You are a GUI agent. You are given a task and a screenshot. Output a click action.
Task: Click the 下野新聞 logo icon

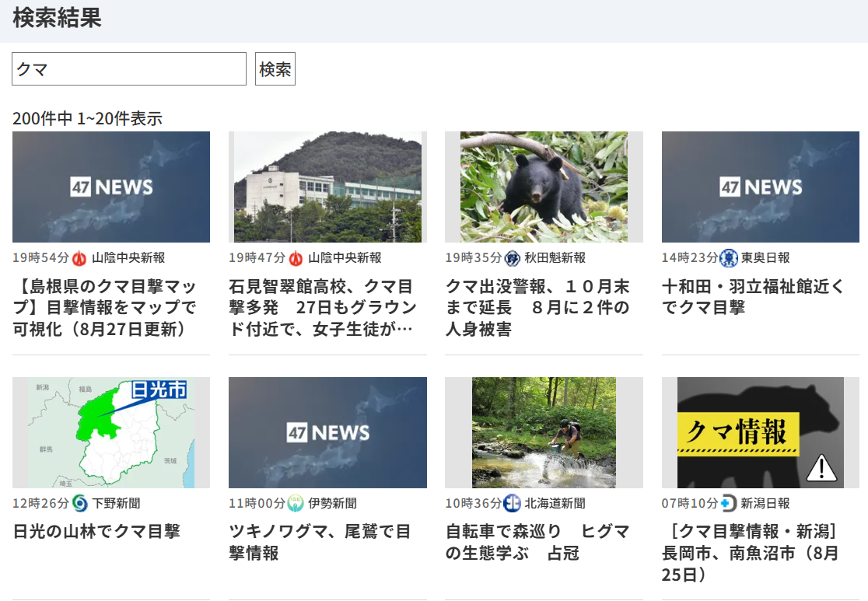coord(79,504)
